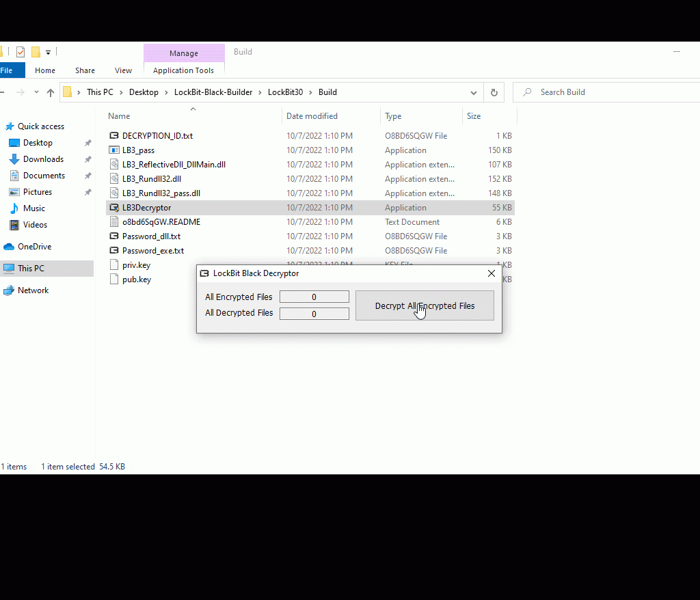Select the LB3_Rundll32.dll file icon
Viewport: 700px width, 600px height.
(114, 178)
